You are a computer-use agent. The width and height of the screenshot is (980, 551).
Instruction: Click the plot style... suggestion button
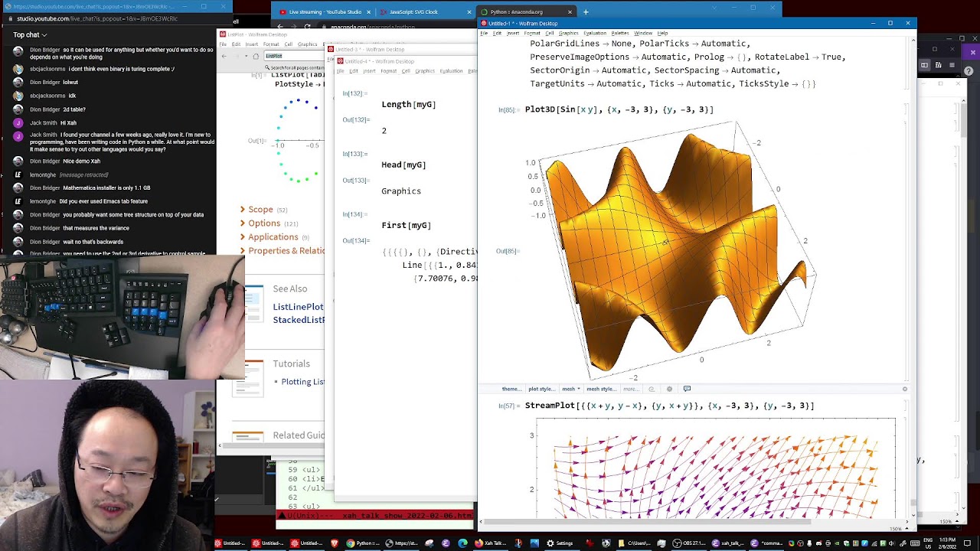(x=542, y=389)
